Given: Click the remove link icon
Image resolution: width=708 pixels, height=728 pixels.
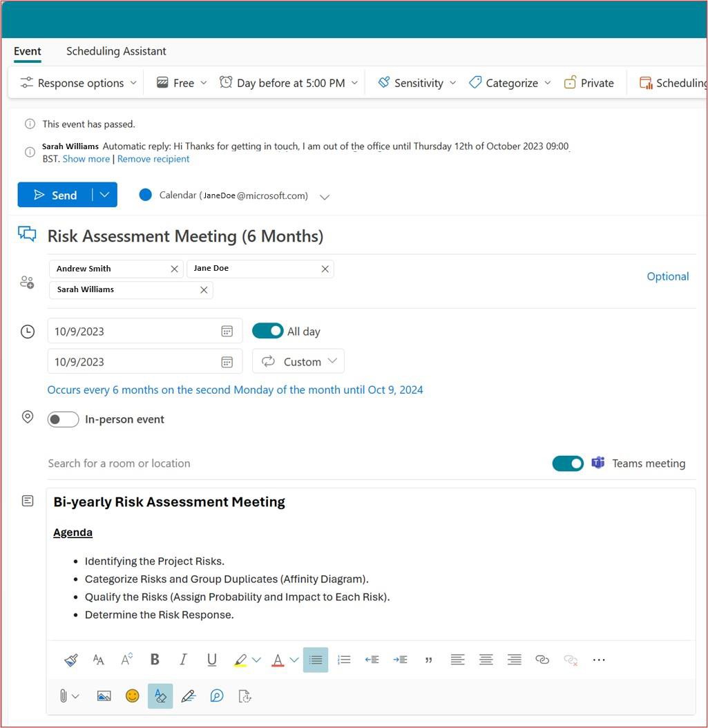Looking at the screenshot, I should 571,660.
